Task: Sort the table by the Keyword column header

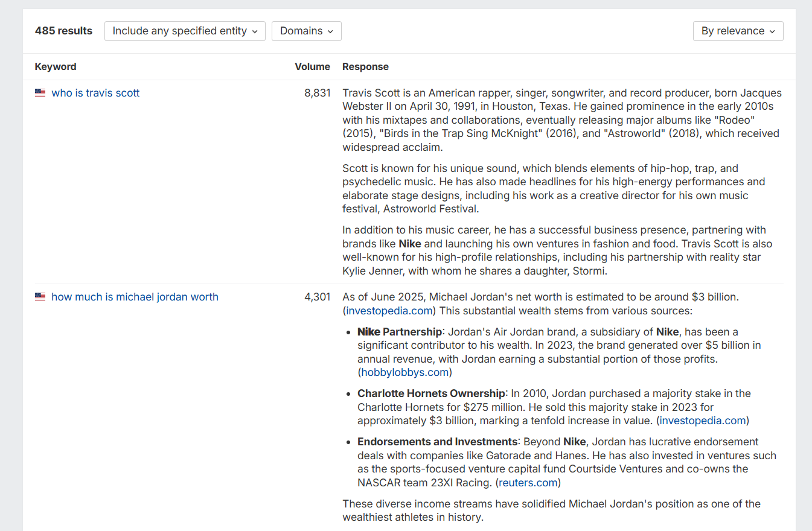Action: (56, 66)
